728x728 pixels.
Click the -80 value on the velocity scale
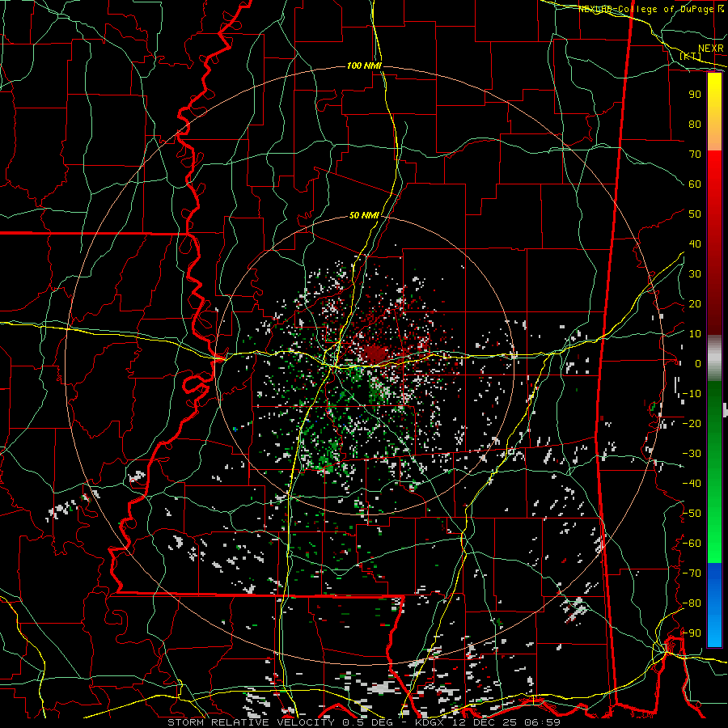tap(692, 603)
